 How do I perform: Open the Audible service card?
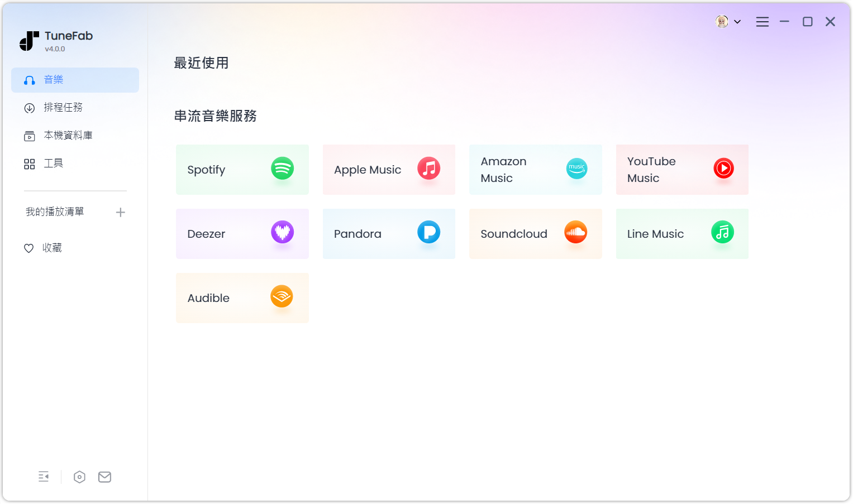[242, 298]
